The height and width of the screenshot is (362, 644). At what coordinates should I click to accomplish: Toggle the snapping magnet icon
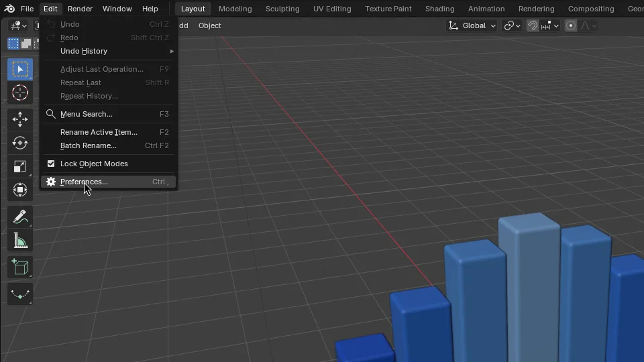(x=532, y=25)
